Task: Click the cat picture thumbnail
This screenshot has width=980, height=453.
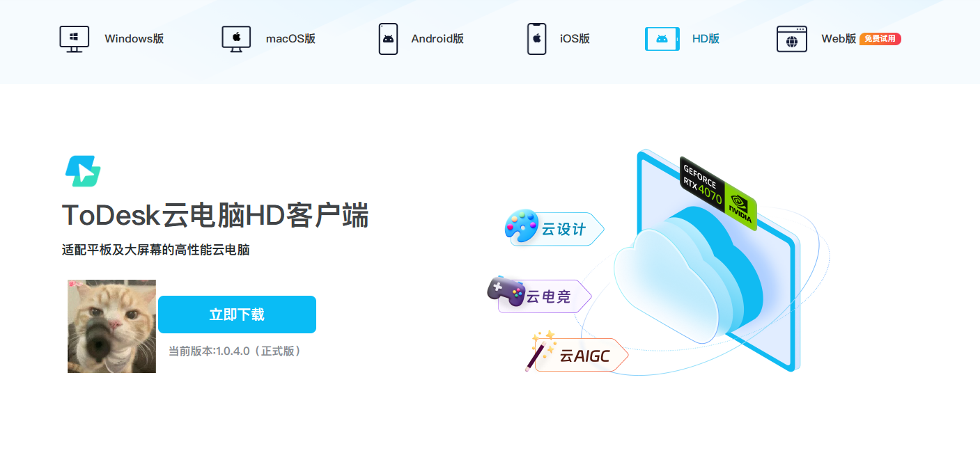Action: click(111, 326)
